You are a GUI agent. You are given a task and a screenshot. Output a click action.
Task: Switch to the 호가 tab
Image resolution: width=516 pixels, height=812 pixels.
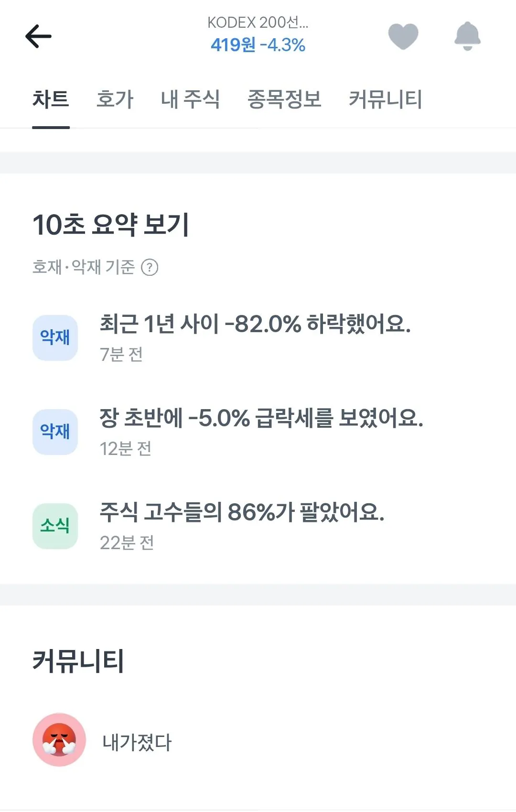115,99
